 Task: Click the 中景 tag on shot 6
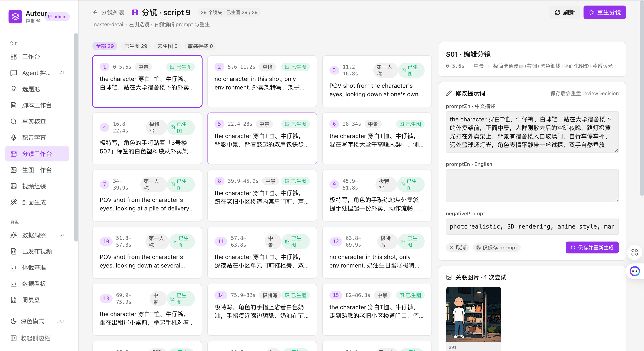373,124
